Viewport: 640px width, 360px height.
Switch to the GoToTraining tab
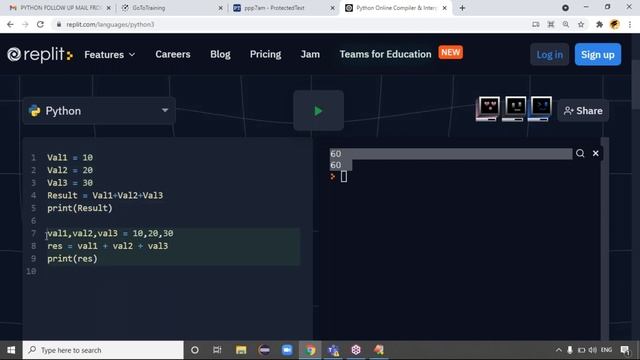coord(171,8)
